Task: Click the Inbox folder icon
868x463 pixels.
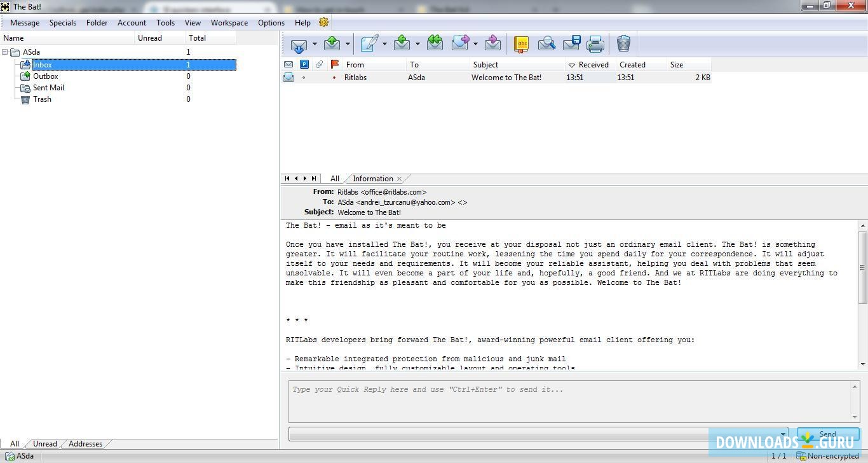Action: coord(25,65)
